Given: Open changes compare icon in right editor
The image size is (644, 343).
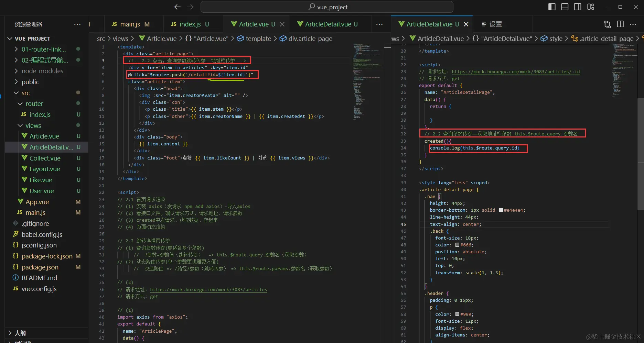Looking at the screenshot, I should pyautogui.click(x=607, y=24).
